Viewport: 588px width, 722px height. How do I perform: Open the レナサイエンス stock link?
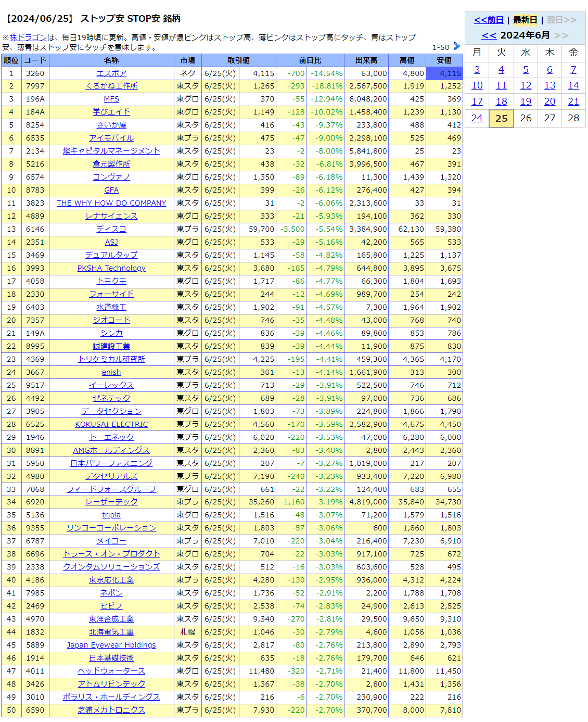111,216
